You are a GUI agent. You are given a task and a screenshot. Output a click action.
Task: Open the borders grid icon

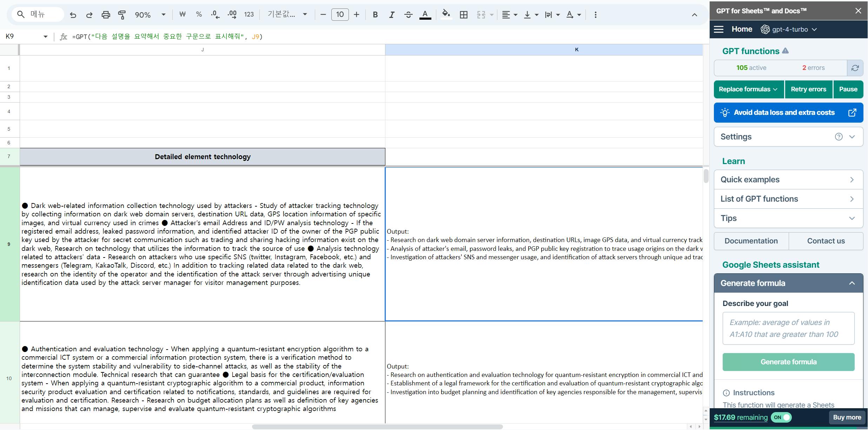point(463,15)
